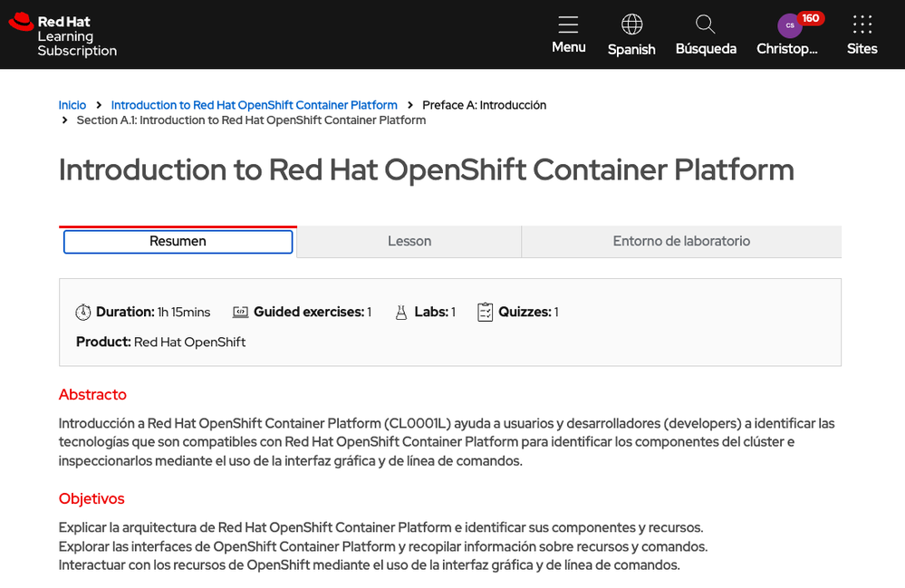Click Preface A: Introducción breadcrumb
This screenshot has width=905, height=588.
484,105
